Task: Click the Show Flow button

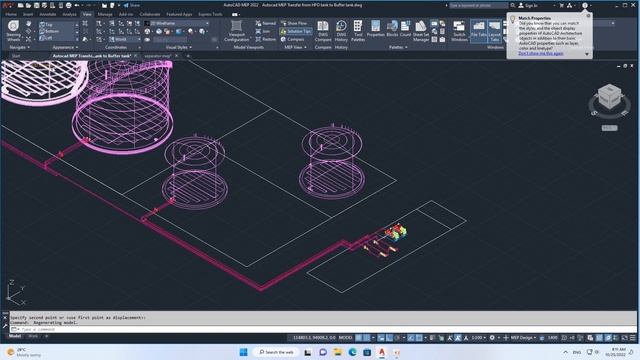Action: [294, 23]
